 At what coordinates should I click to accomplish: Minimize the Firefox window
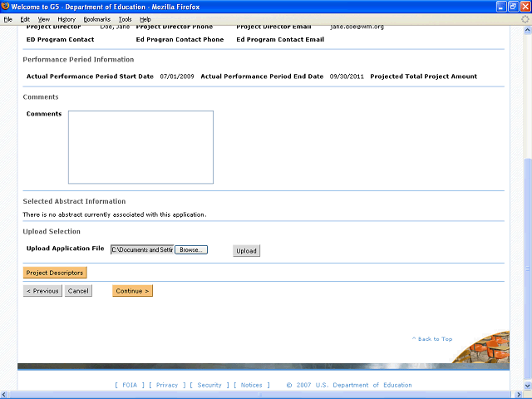[x=501, y=7]
